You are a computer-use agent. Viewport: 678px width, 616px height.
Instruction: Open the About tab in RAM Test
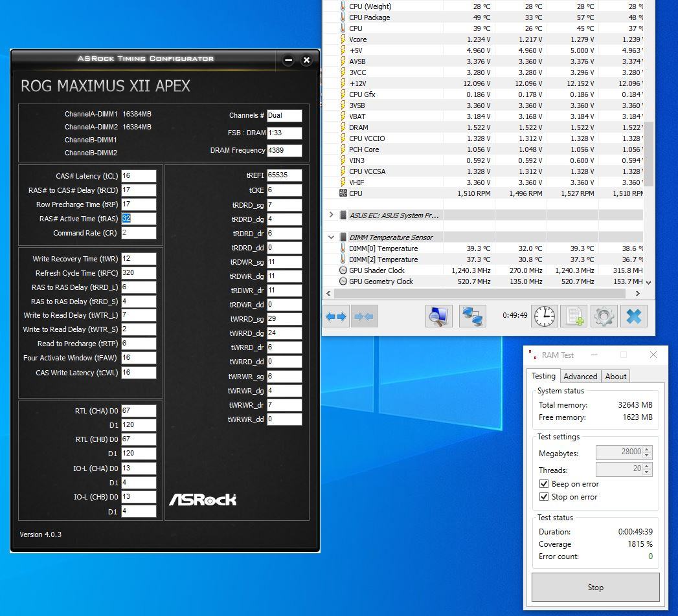coord(616,376)
